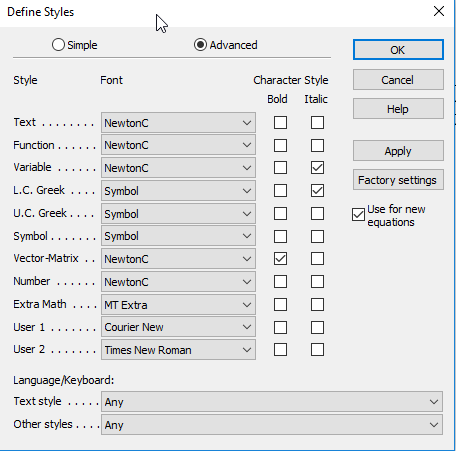Open the U.C. Greek font dropdown
The image size is (456, 451).
pyautogui.click(x=178, y=214)
